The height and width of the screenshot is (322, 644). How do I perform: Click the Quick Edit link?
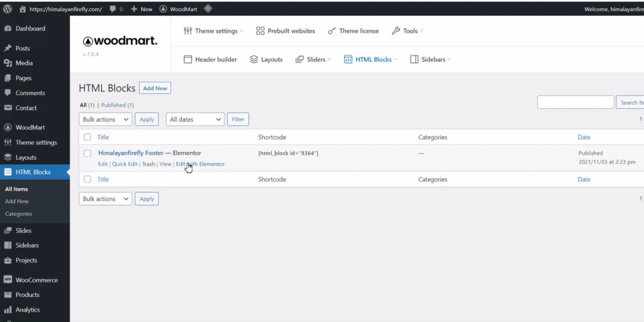tap(125, 164)
